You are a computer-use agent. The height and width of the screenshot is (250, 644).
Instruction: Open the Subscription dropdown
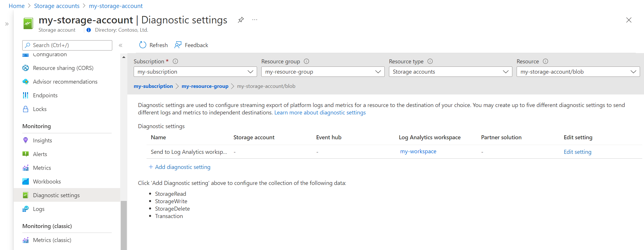click(195, 72)
